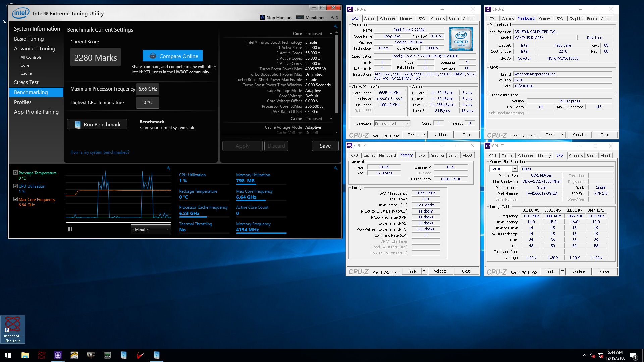The height and width of the screenshot is (362, 644).
Task: Collapse the Cache Proposed section chevron
Action: coord(331,119)
